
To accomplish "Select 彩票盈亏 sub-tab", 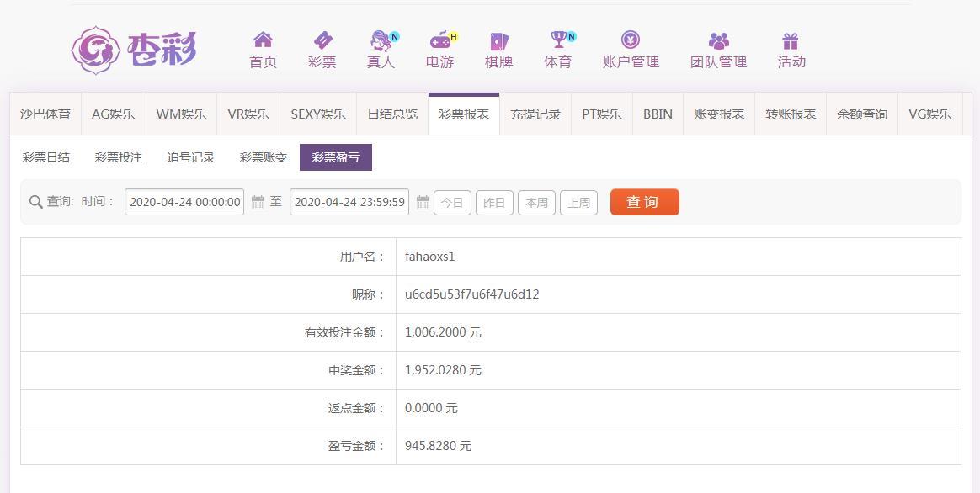I will click(x=336, y=157).
